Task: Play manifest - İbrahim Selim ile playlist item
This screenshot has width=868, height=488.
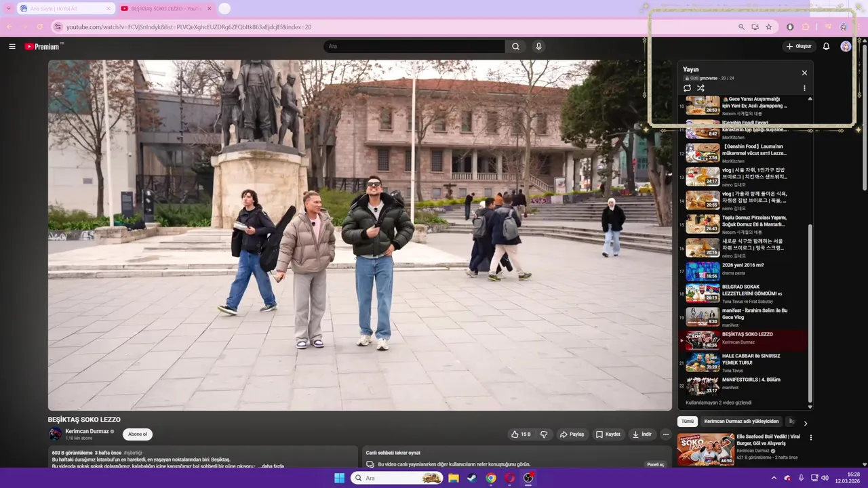Action: (743, 317)
